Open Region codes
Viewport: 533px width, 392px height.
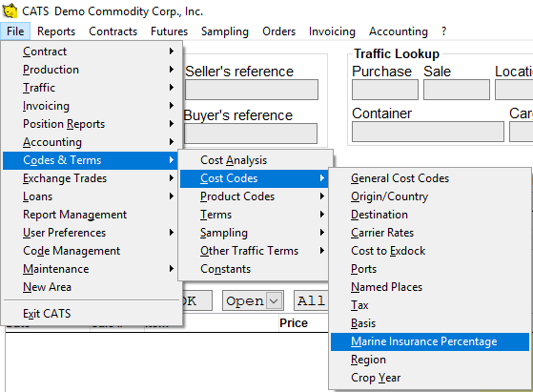[x=430, y=360]
